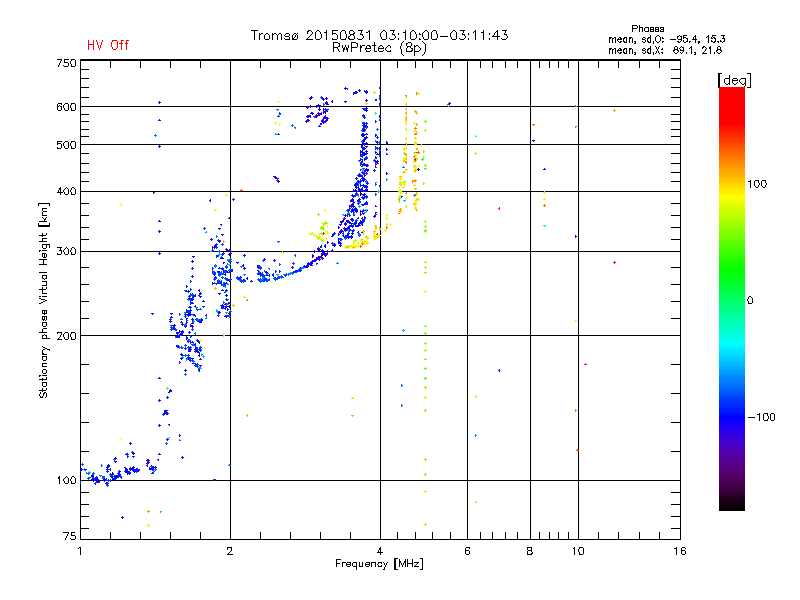Click the x-axis tick label '1'
Viewport: 800px width, 600px height.
click(80, 551)
